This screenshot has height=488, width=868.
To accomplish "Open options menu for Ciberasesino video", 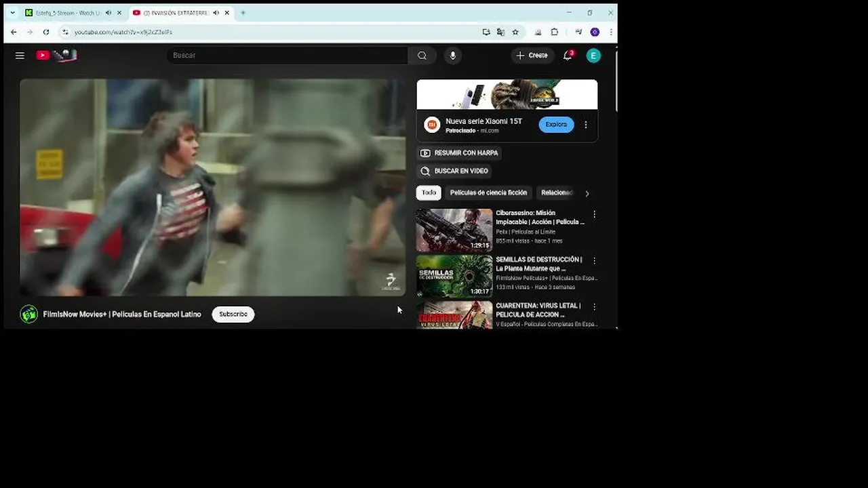I will (x=595, y=214).
